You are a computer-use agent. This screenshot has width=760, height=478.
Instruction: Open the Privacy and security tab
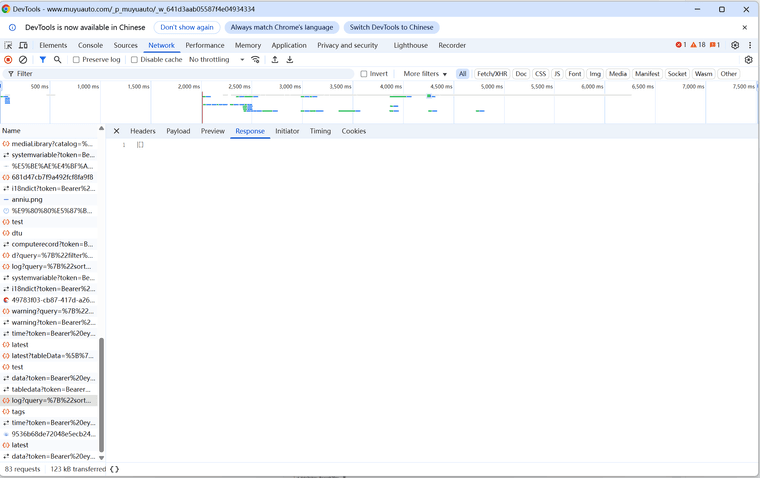(x=348, y=45)
